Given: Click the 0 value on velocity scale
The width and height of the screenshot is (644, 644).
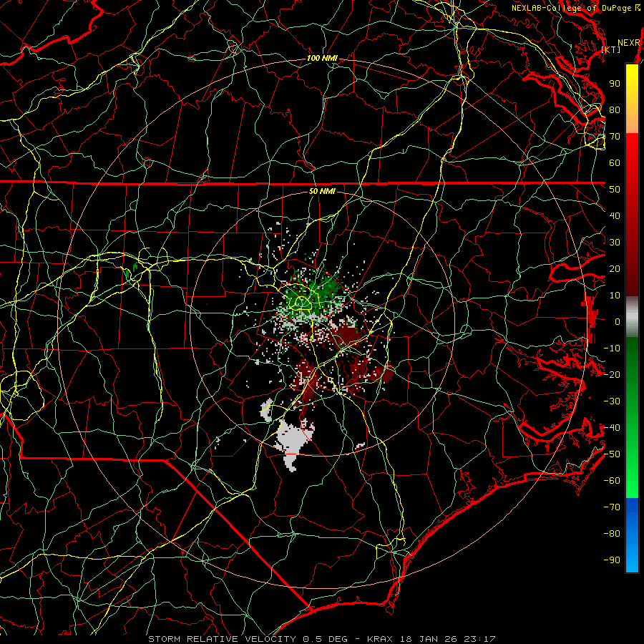Looking at the screenshot, I should point(618,322).
